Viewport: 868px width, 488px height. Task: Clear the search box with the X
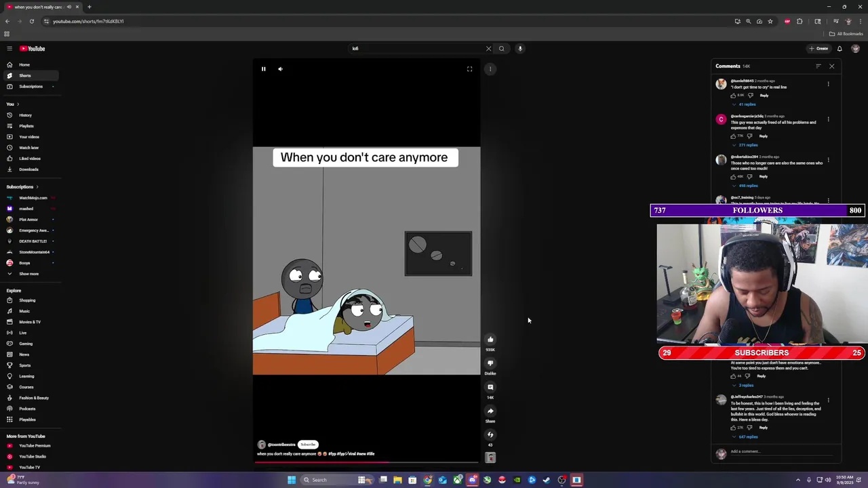click(488, 49)
